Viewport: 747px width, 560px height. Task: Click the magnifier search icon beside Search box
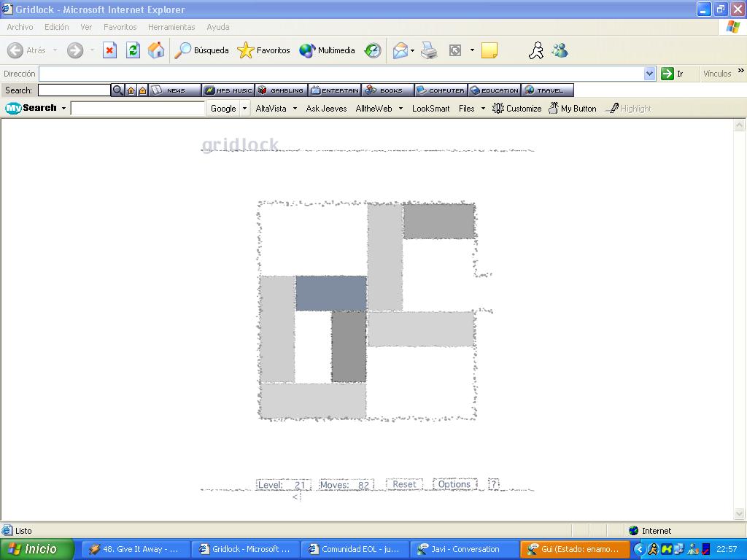click(117, 90)
